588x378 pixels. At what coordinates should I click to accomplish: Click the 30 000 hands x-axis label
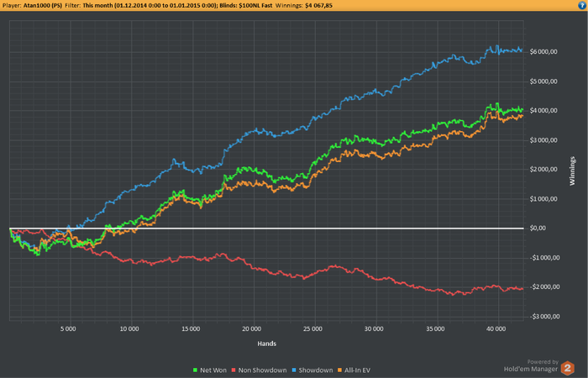[374, 329]
